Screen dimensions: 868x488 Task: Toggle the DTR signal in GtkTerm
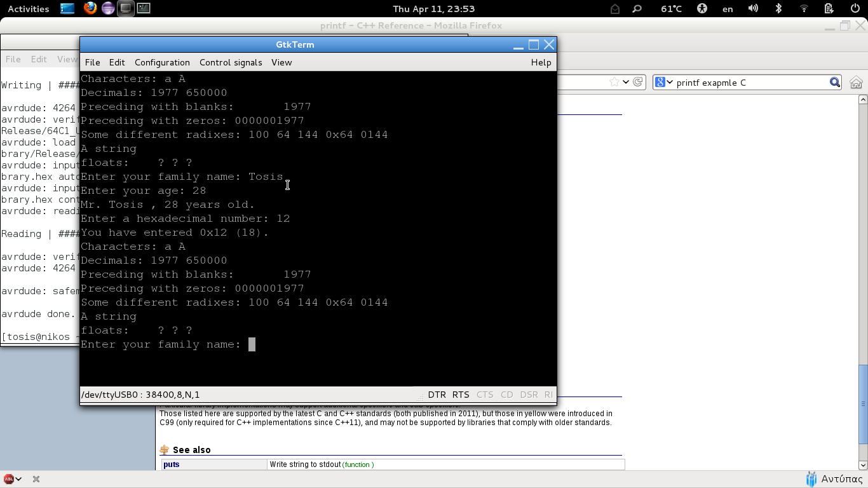437,394
